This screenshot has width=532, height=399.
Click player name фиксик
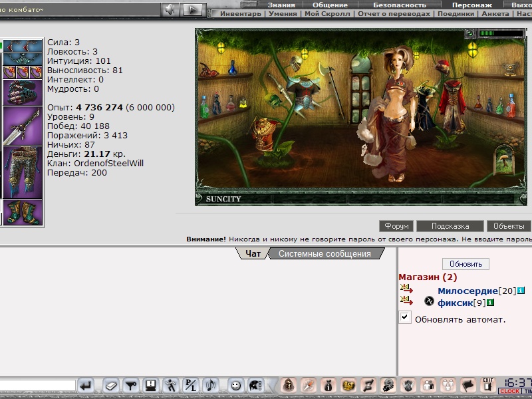pyautogui.click(x=455, y=303)
